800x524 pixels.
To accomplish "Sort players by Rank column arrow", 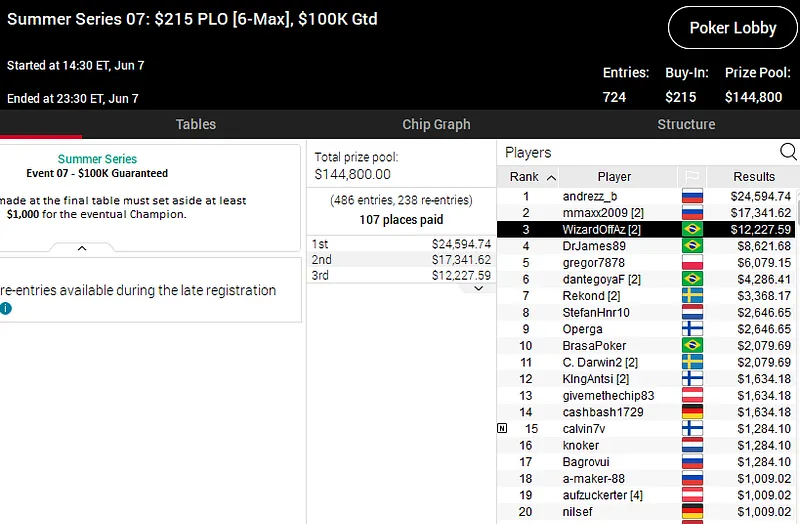I will coord(551,177).
